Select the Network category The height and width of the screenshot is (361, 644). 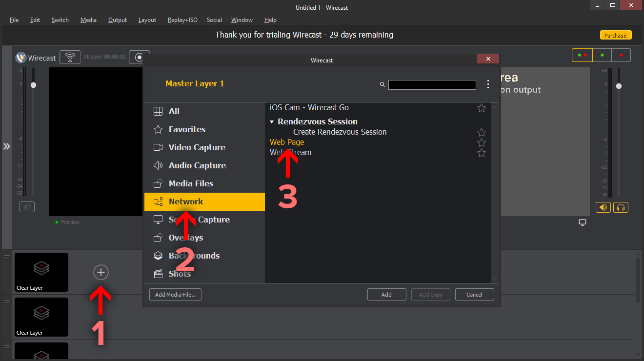pos(204,201)
